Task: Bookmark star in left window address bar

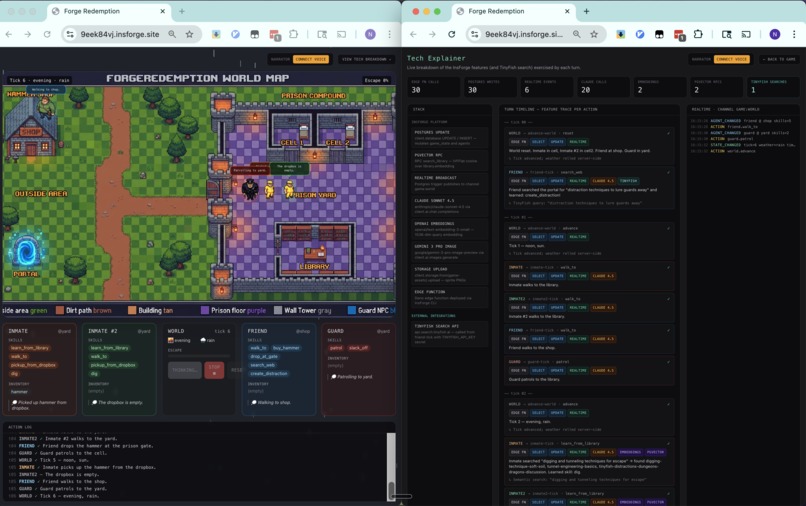Action: pyautogui.click(x=190, y=34)
